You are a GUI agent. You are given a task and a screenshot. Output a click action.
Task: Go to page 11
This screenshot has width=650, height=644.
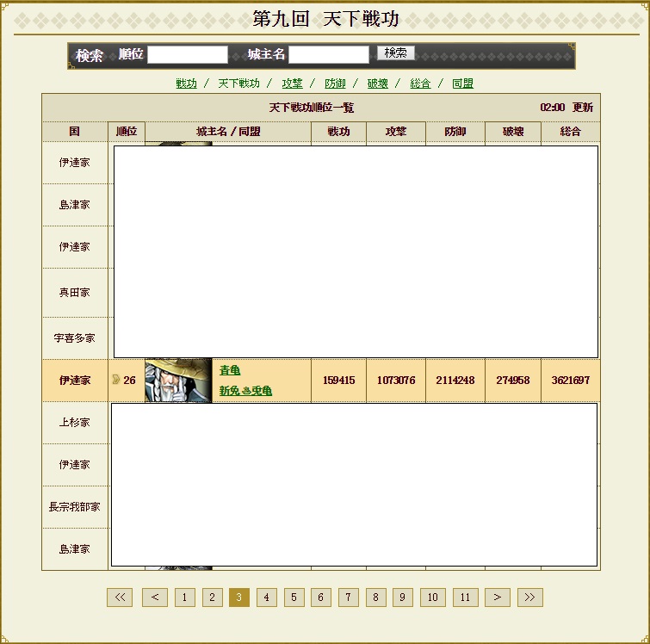[x=466, y=598]
